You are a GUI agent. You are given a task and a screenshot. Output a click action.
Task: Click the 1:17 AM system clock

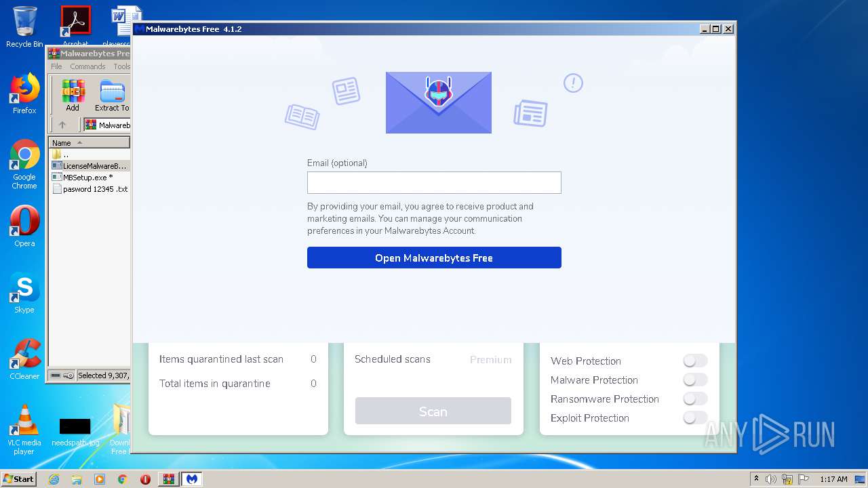click(833, 479)
